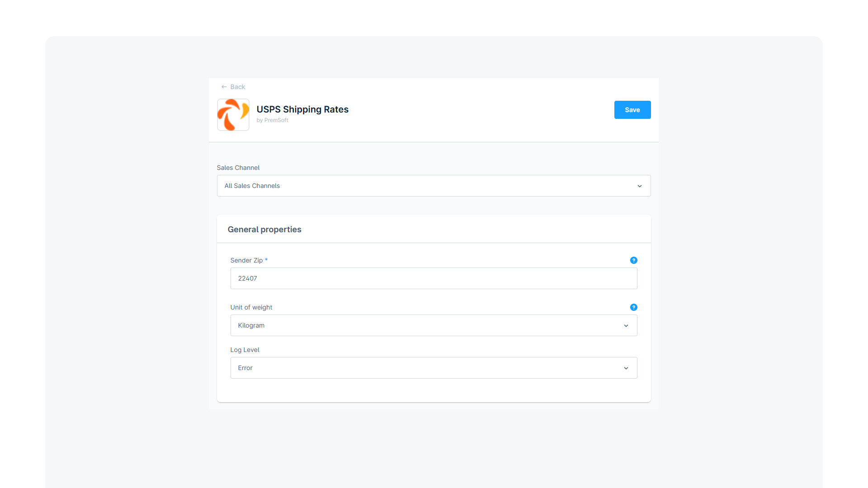Click the USPS Shipping Rates plugin logo
Viewport: 868px width, 488px height.
tap(233, 115)
